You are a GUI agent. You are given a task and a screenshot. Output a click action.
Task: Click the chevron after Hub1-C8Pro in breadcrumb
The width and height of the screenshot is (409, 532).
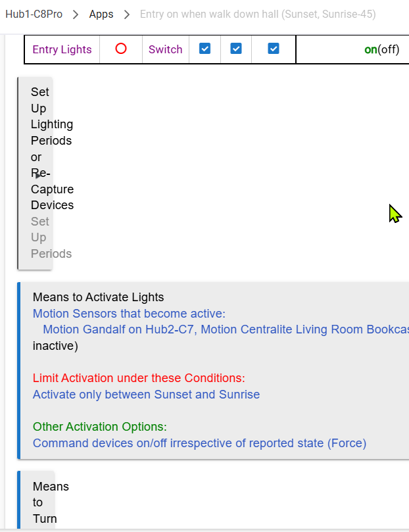point(76,14)
